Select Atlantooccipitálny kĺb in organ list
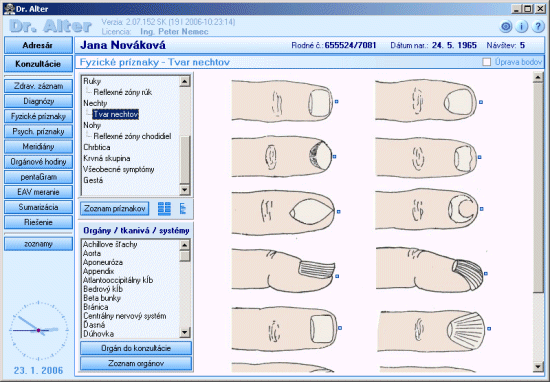 (118, 280)
